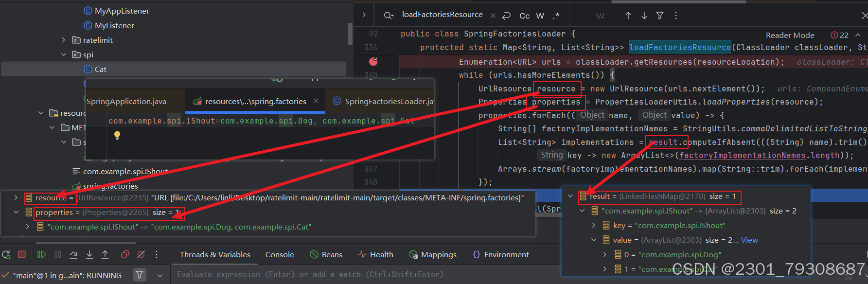
Task: Toggle Mute Breakpoints in debugger toolbar
Action: click(141, 254)
